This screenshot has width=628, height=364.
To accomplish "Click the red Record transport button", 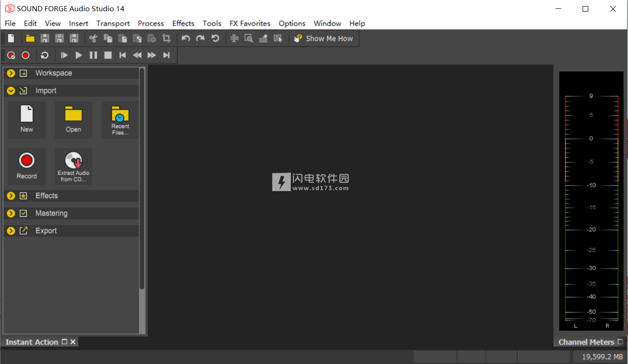I will [x=26, y=55].
